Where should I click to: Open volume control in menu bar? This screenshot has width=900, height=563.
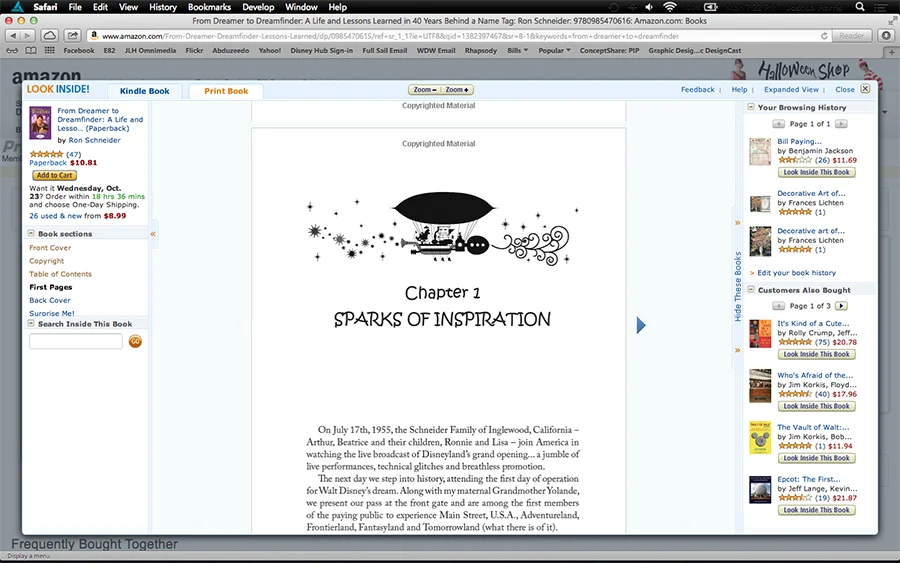[x=649, y=7]
